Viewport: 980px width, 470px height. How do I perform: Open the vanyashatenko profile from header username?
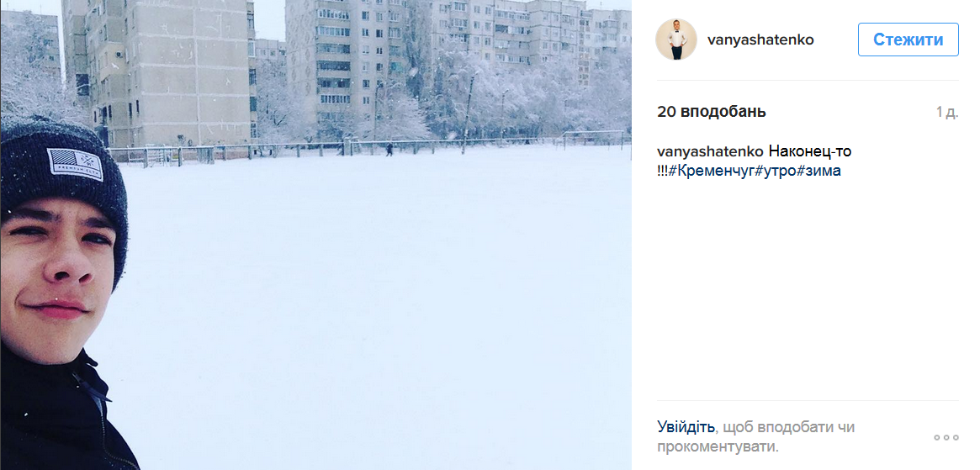pos(760,40)
